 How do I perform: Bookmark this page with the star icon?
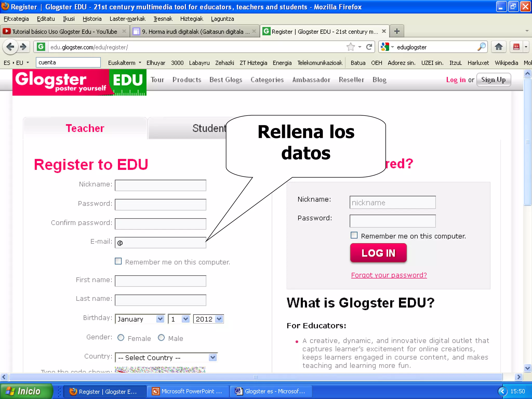click(350, 47)
